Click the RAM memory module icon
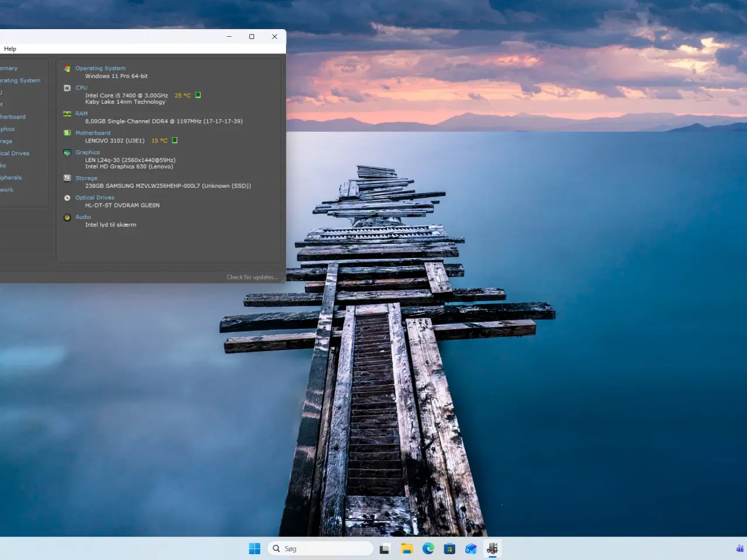 (x=67, y=113)
